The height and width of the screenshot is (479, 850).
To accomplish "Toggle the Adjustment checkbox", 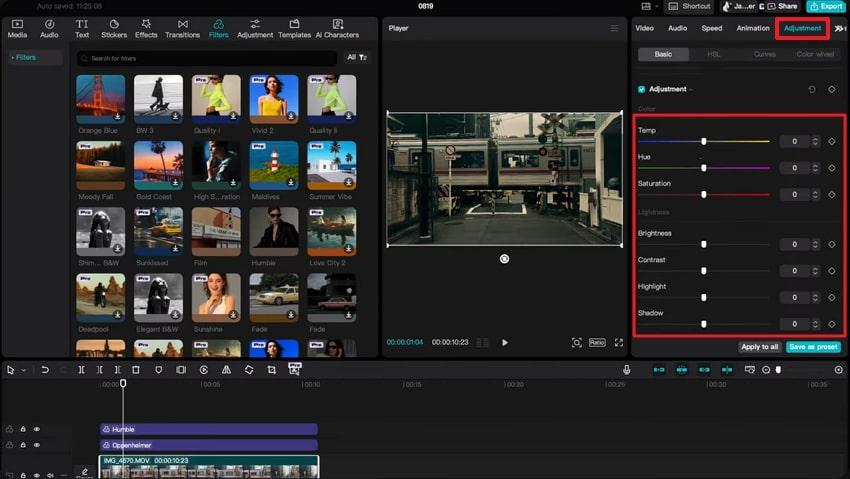I will pos(642,89).
